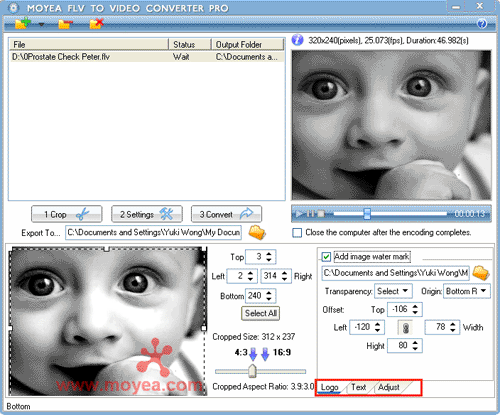The height and width of the screenshot is (415, 500).
Task: Select the Prostate Check Peter.flv file row
Action: tap(147, 57)
